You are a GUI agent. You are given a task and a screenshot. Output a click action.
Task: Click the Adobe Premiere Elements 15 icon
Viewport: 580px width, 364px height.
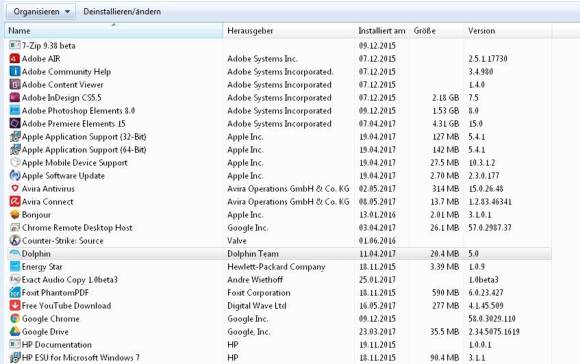pyautogui.click(x=15, y=124)
